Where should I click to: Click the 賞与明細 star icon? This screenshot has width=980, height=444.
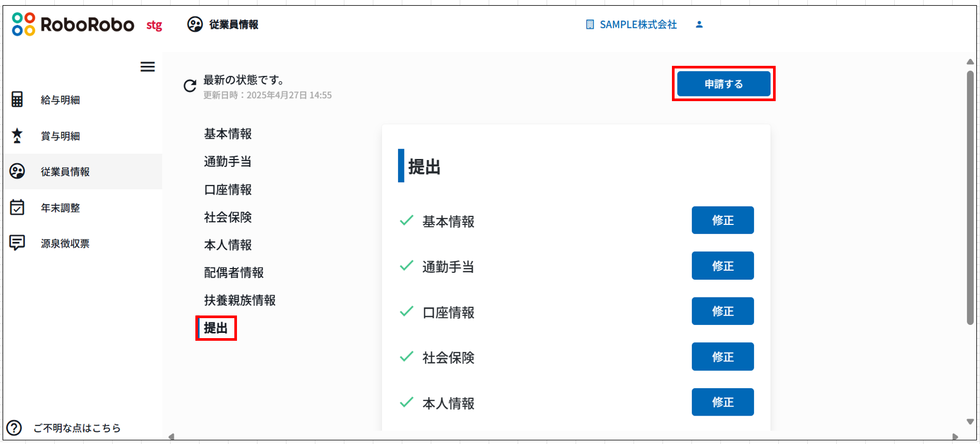pyautogui.click(x=17, y=135)
